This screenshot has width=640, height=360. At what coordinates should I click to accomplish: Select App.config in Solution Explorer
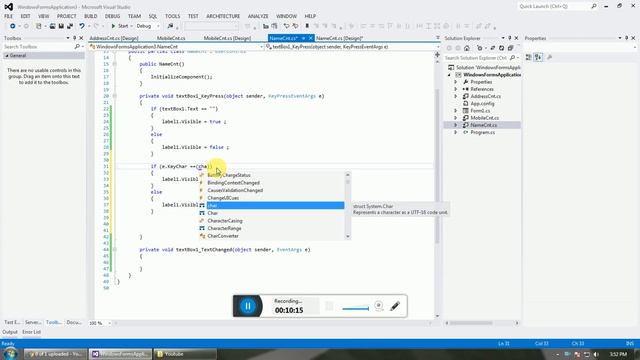pos(482,104)
